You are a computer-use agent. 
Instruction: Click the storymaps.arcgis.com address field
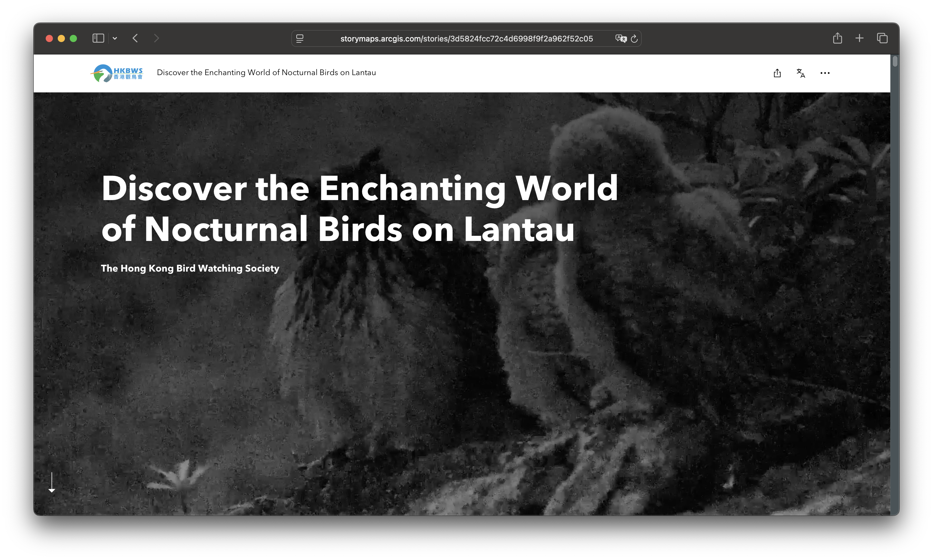[x=466, y=38]
